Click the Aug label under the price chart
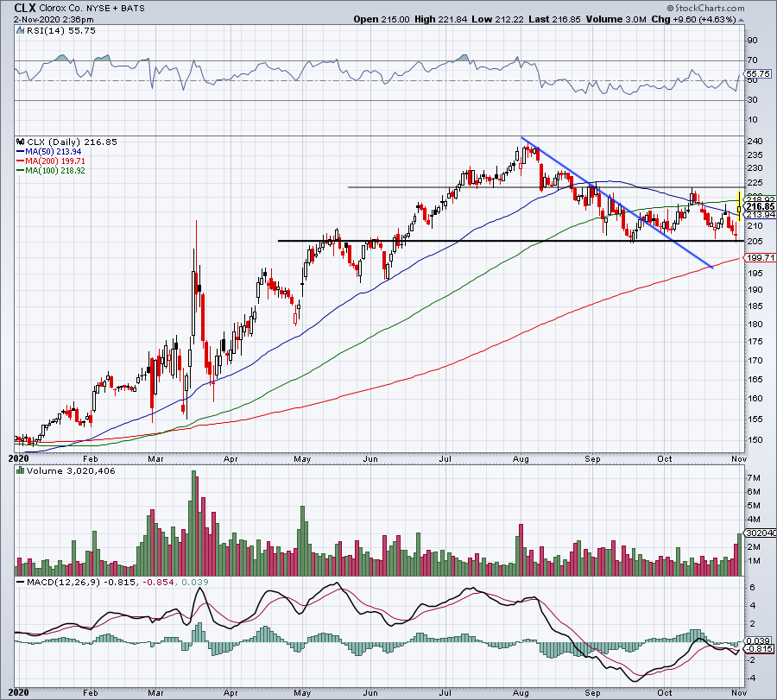This screenshot has width=777, height=700. [x=521, y=459]
